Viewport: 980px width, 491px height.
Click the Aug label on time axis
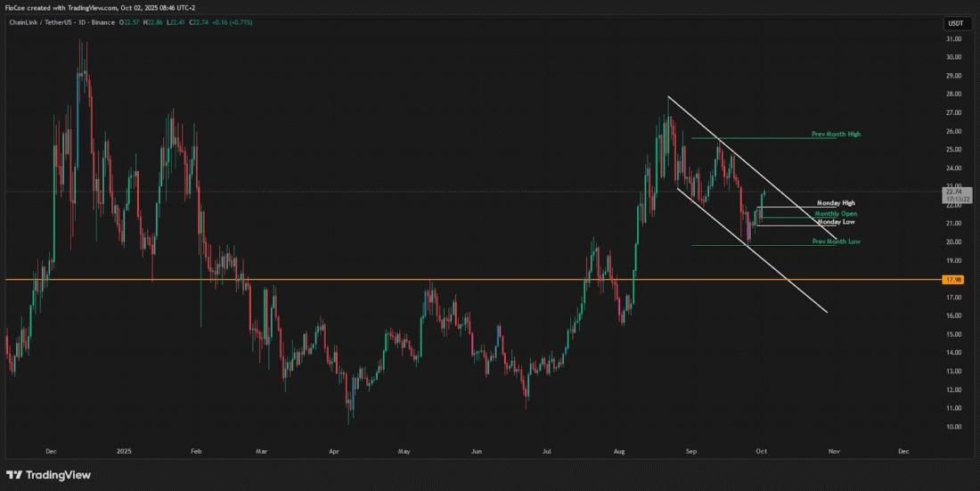click(617, 452)
